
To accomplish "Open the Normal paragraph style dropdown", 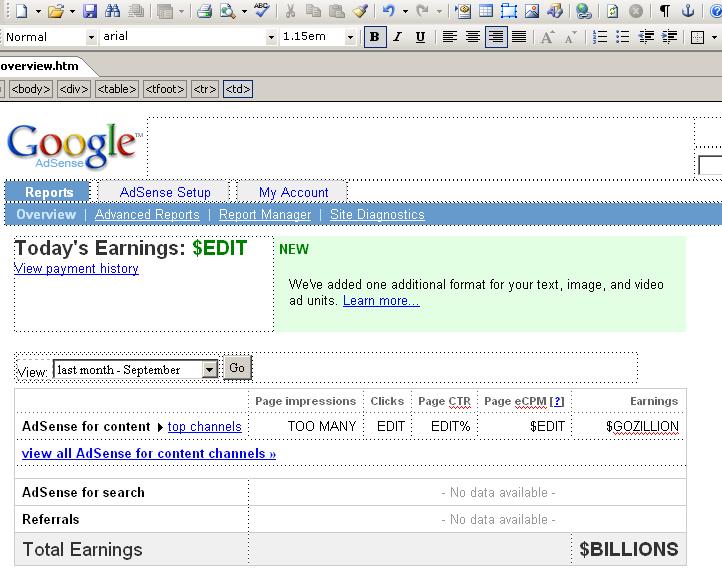I will coord(91,37).
